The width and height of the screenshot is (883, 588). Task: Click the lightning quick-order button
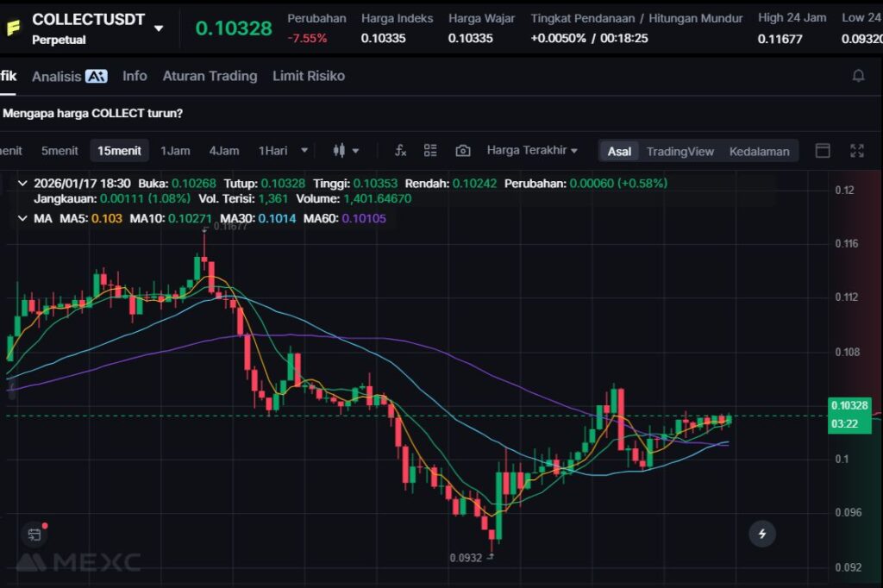761,534
